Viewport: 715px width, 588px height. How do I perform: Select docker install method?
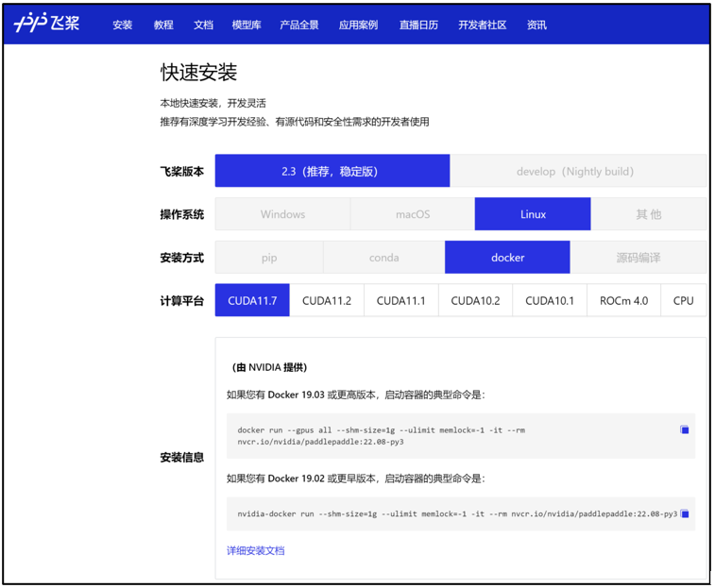[507, 257]
